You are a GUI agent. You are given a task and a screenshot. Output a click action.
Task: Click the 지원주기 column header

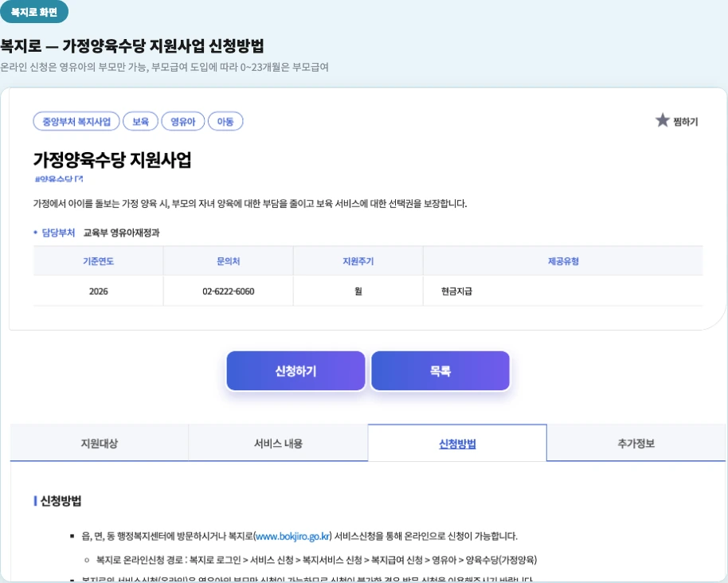358,261
